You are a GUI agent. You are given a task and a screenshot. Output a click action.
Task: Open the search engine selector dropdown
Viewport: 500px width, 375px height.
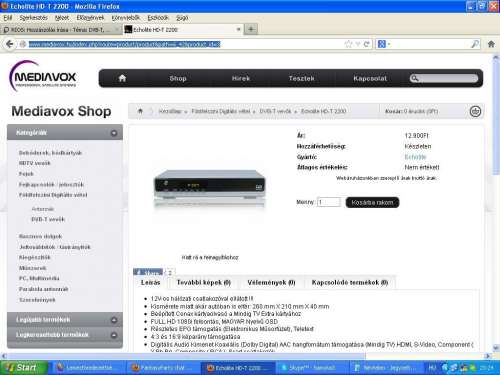click(384, 44)
